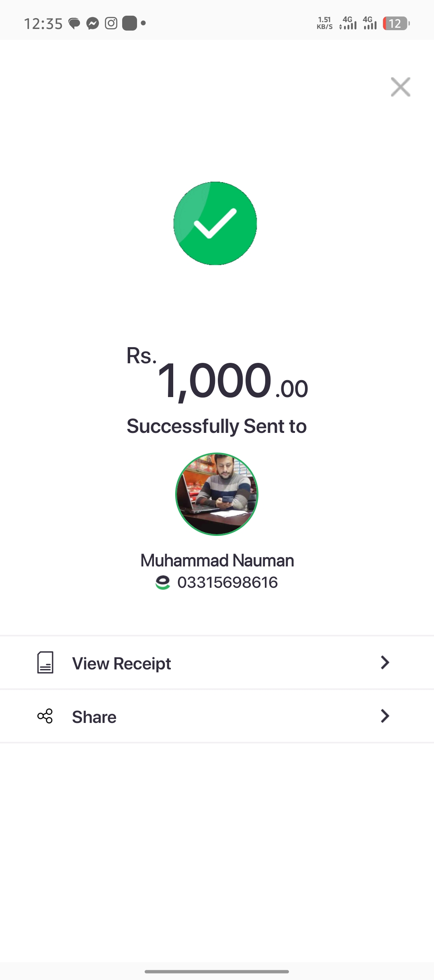Image resolution: width=434 pixels, height=980 pixels.
Task: Expand Share using right chevron
Action: click(385, 716)
